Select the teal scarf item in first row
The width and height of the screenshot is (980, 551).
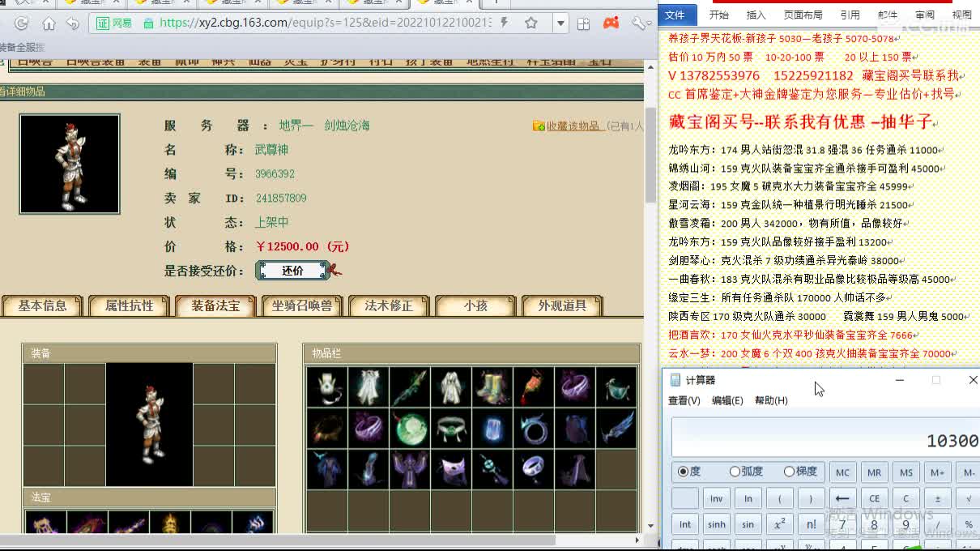(616, 387)
